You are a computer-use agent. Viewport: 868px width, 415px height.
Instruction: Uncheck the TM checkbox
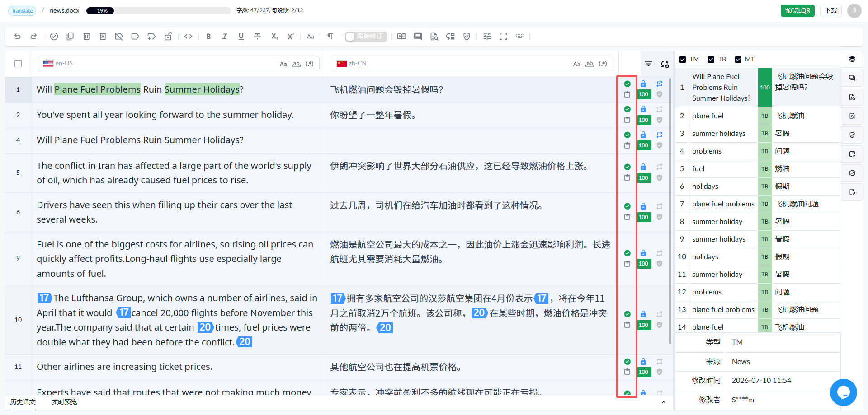(683, 60)
